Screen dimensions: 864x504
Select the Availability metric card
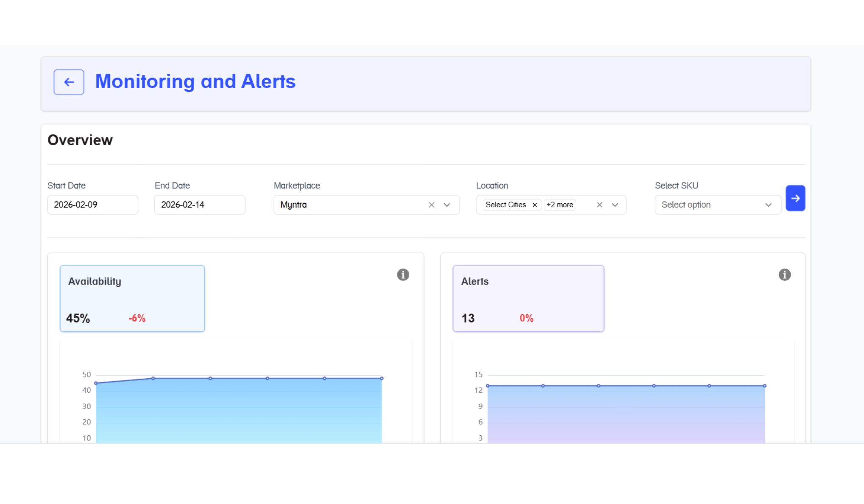pyautogui.click(x=132, y=299)
